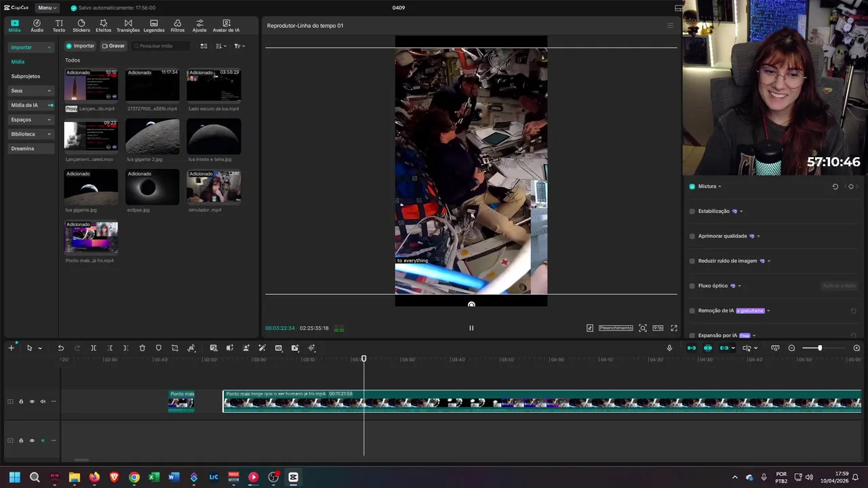Toggle timeline auto snapping
Screen dimensions: 868x488
tap(707, 348)
